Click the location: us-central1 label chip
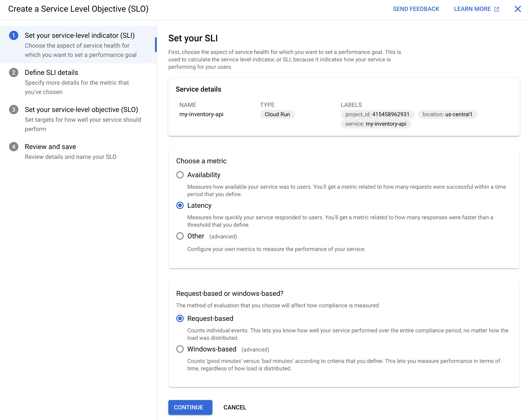The height and width of the screenshot is (420, 529). pyautogui.click(x=448, y=114)
